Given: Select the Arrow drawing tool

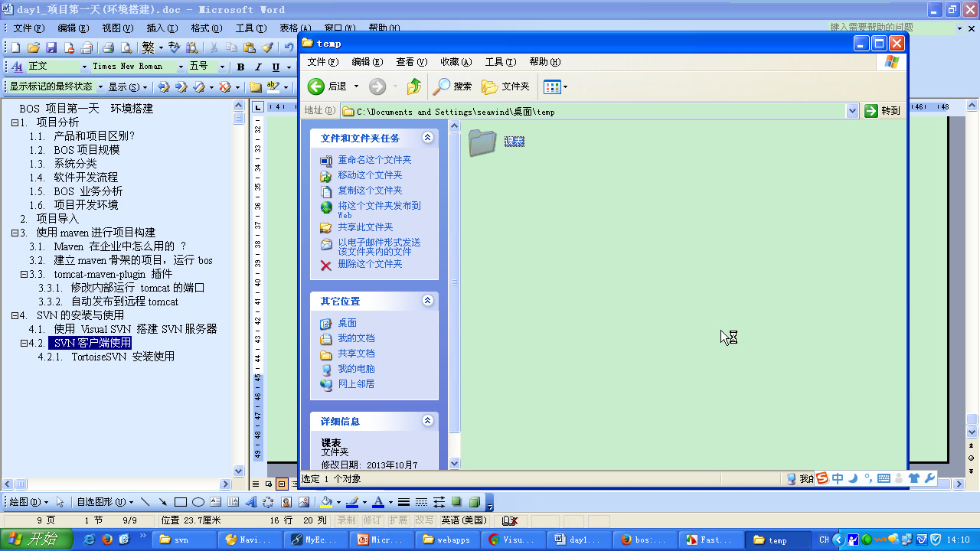Looking at the screenshot, I should [162, 502].
